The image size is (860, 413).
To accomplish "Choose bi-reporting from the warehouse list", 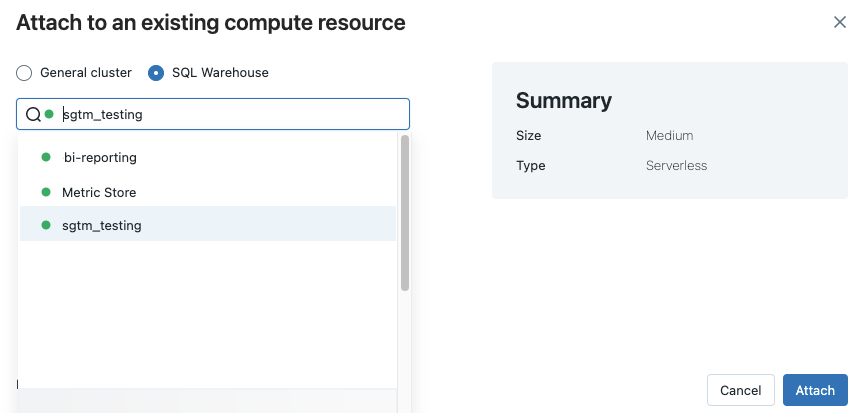I will click(x=100, y=157).
